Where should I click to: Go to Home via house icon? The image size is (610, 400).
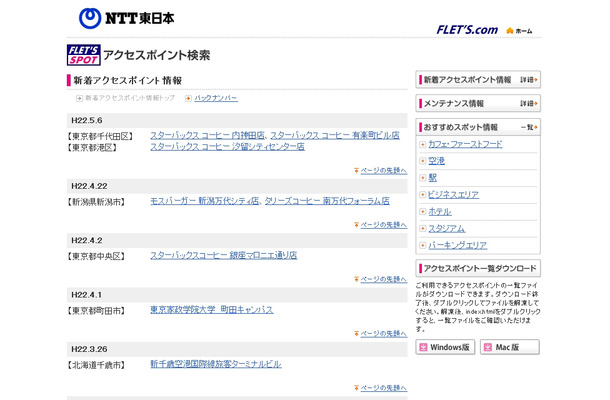(510, 30)
